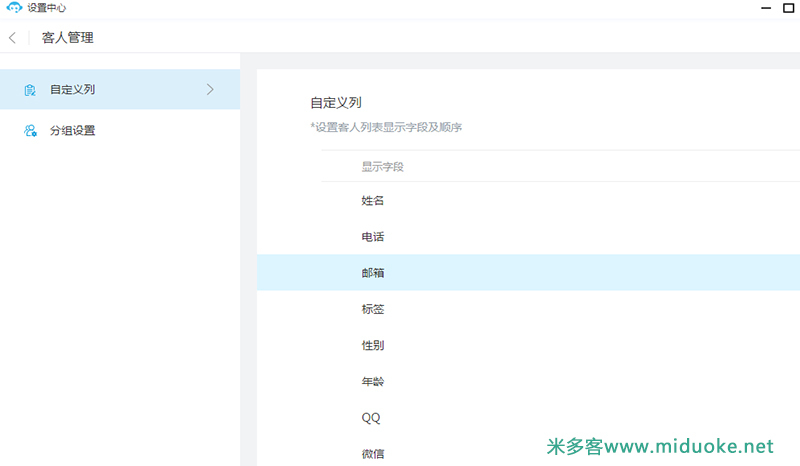
Task: Pick the 年龄 field row
Action: click(x=372, y=381)
